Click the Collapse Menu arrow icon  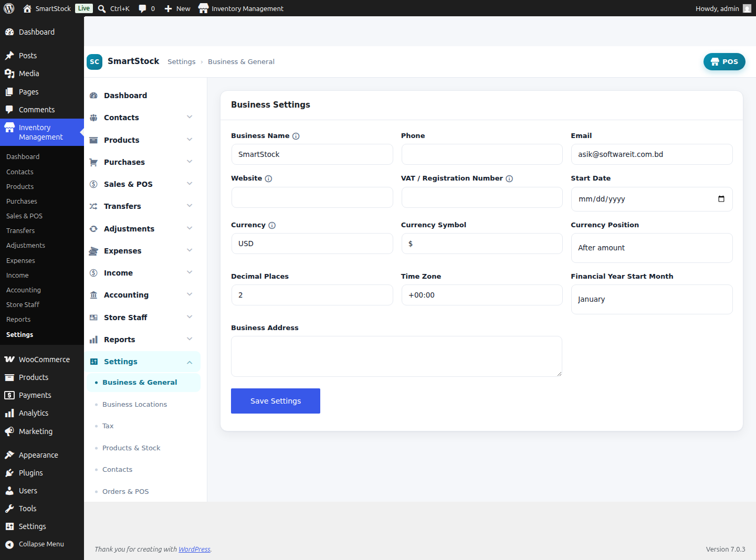[x=9, y=544]
